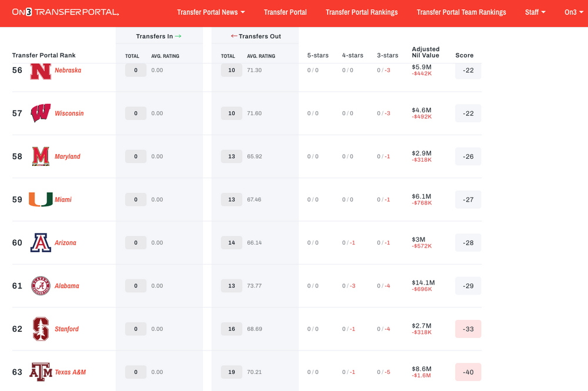Screen dimensions: 588x391
Task: Click Texas A&M's score badge -40
Action: 468,372
